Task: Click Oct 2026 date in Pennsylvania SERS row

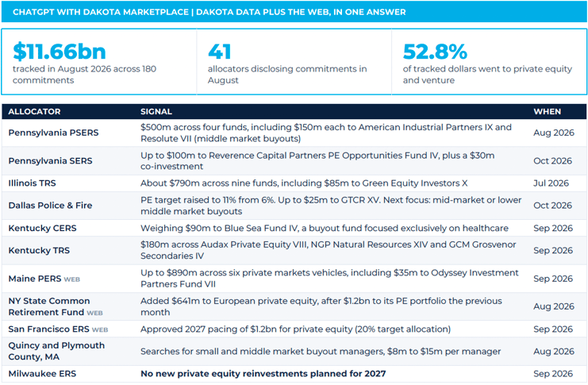Action: (553, 161)
